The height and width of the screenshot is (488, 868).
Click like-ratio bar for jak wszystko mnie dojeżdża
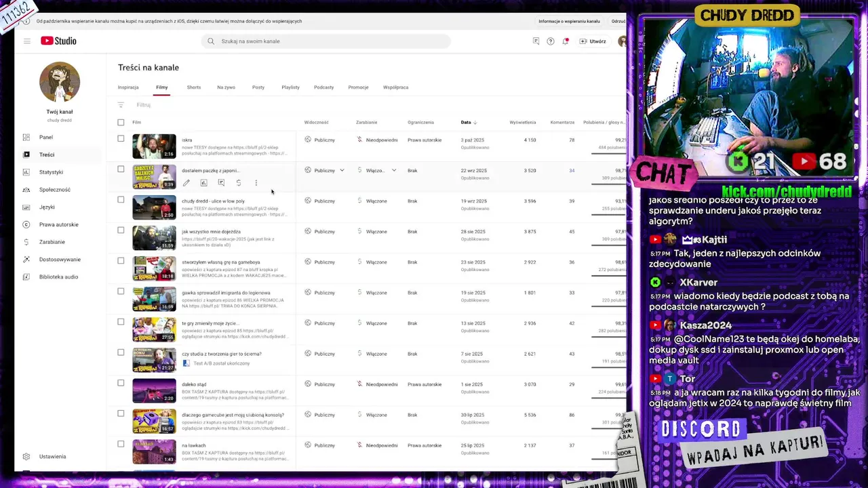(608, 245)
